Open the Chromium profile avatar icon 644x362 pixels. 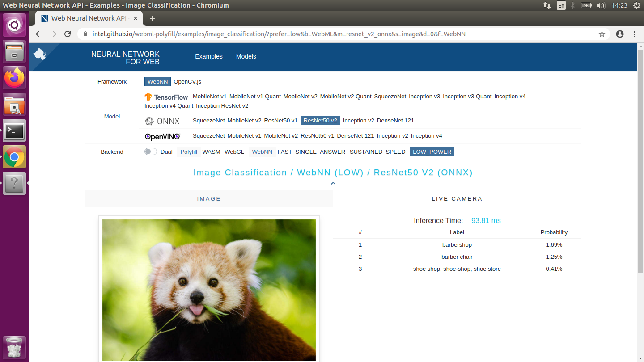(x=620, y=34)
